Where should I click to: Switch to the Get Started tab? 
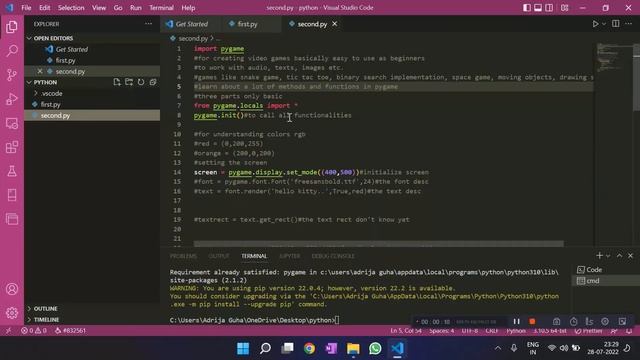191,24
